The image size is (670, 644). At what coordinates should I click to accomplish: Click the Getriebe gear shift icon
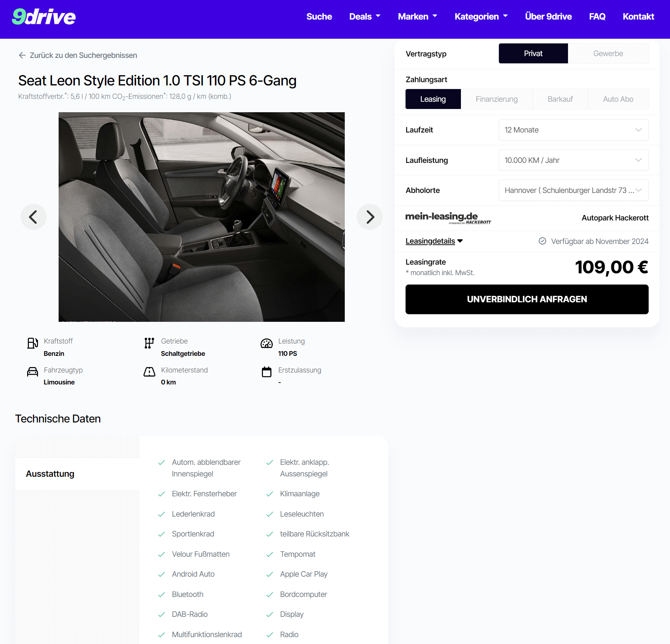tap(149, 343)
